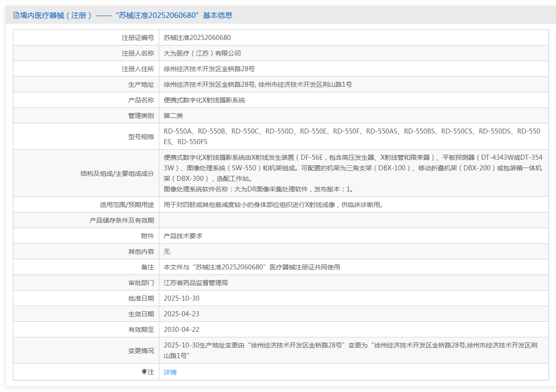Screen dimensions: 556x392
Task: Click registration number 苏械注准20252060680 in first row
Action: coord(197,38)
